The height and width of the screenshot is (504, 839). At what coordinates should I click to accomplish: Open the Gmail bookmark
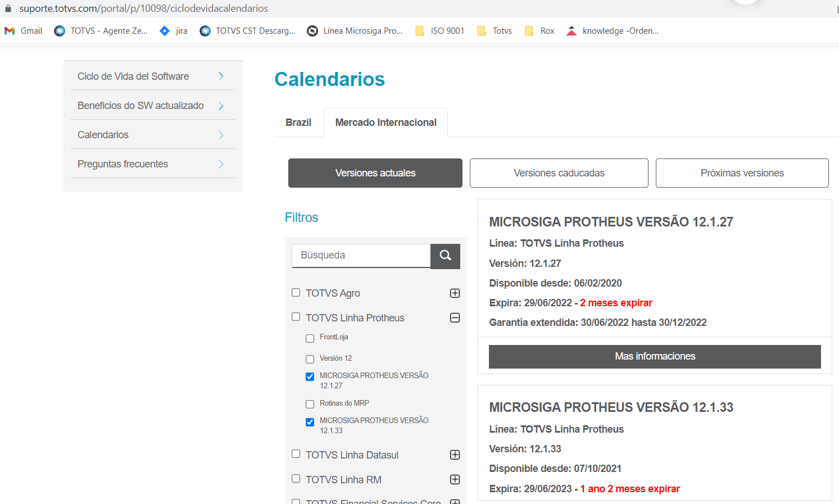[x=23, y=31]
